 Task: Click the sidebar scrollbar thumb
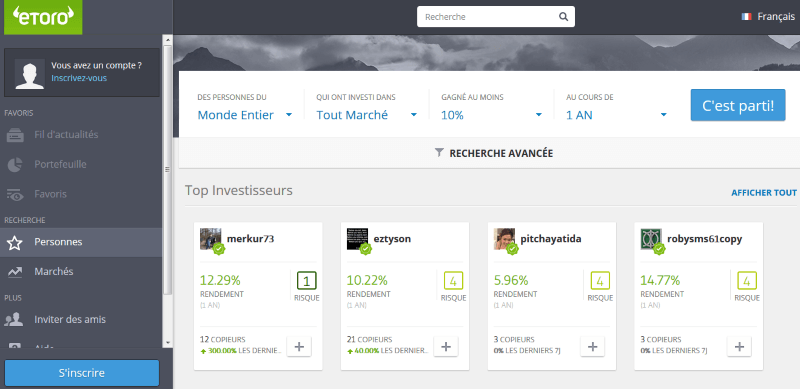click(167, 170)
